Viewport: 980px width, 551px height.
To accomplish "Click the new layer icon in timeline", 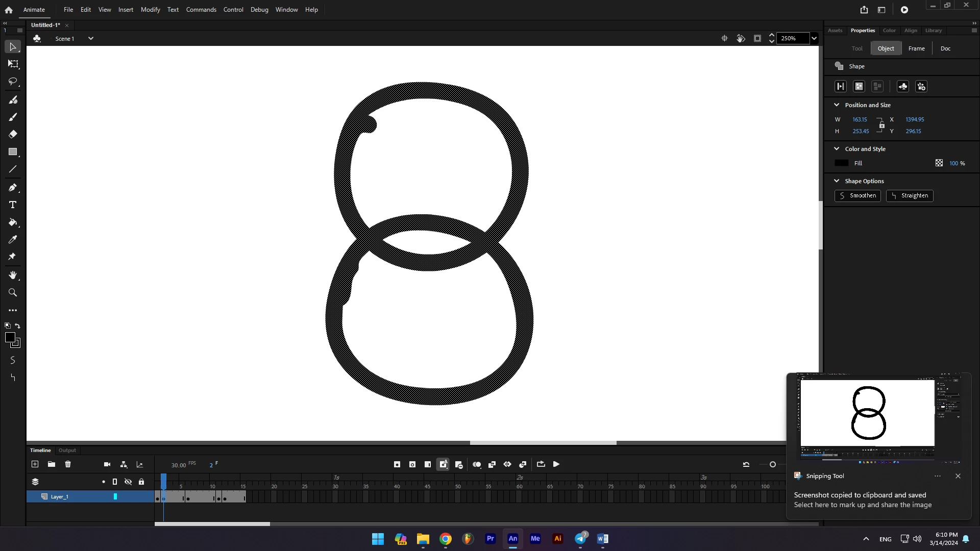I will (35, 464).
